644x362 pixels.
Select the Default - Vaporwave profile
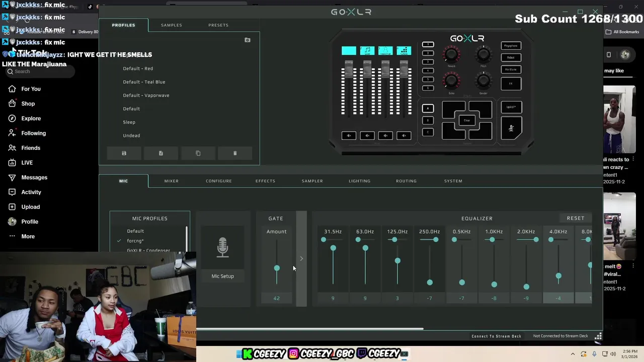click(x=146, y=96)
